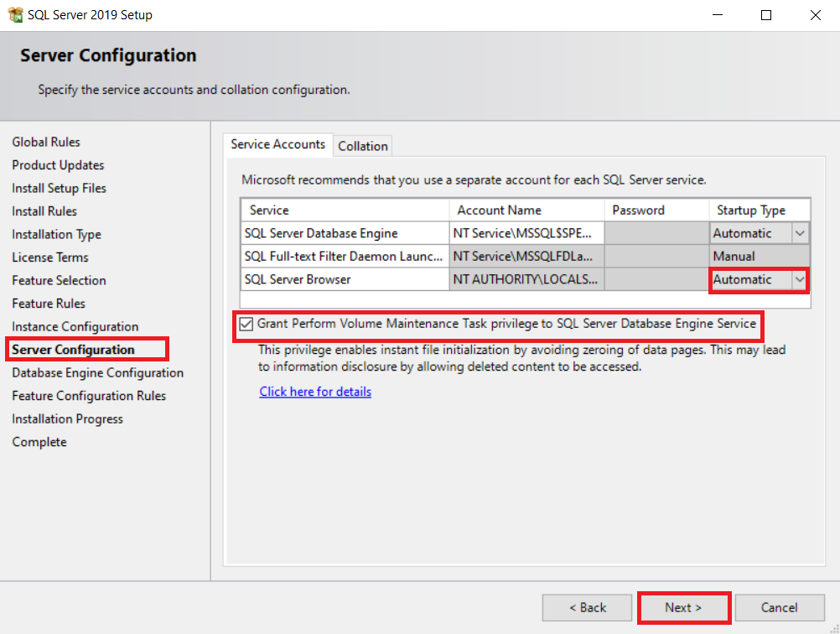Select Installation Progress step
The height and width of the screenshot is (634, 840).
pos(68,418)
